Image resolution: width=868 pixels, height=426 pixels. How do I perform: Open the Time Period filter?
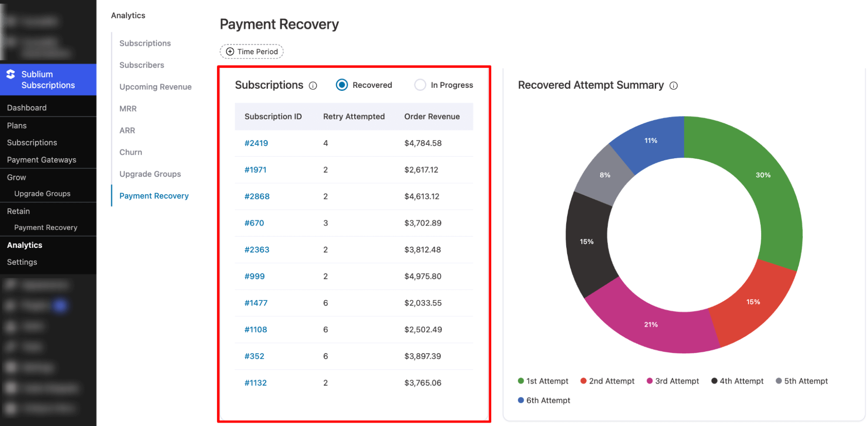click(251, 51)
